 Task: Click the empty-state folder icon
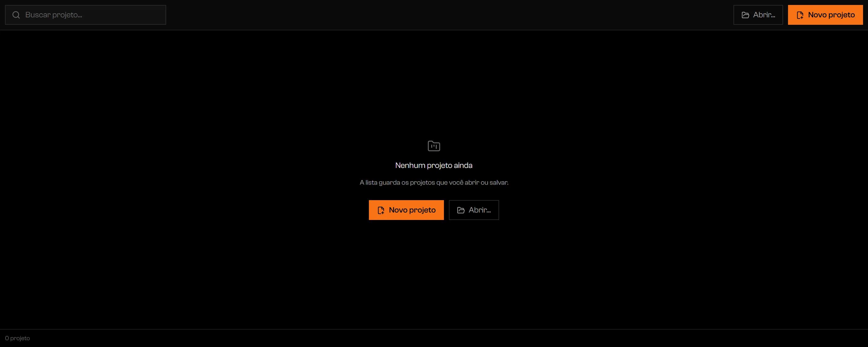pos(434,146)
